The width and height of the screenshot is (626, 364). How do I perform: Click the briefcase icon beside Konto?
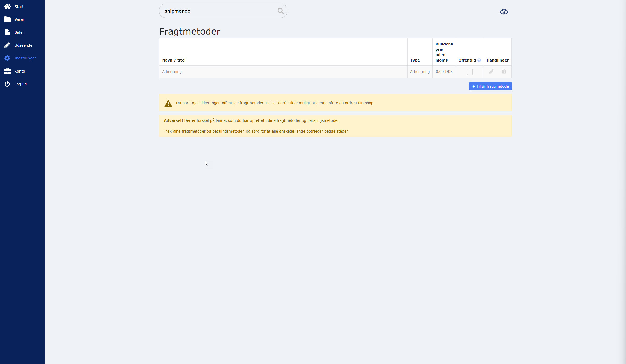coord(7,71)
